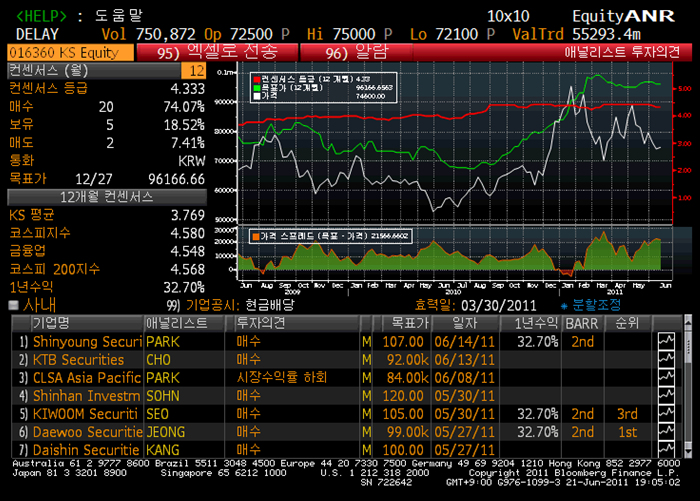Click 매수 count value 20

tap(106, 107)
